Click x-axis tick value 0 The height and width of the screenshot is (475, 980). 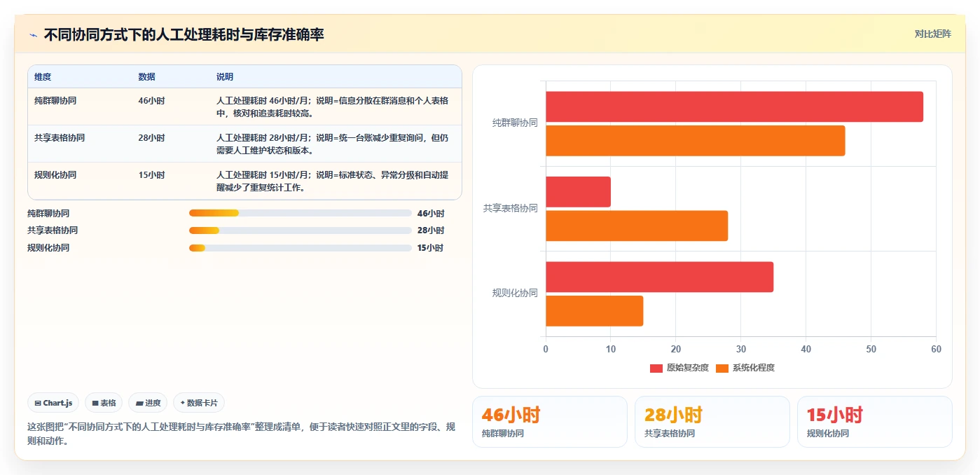546,349
